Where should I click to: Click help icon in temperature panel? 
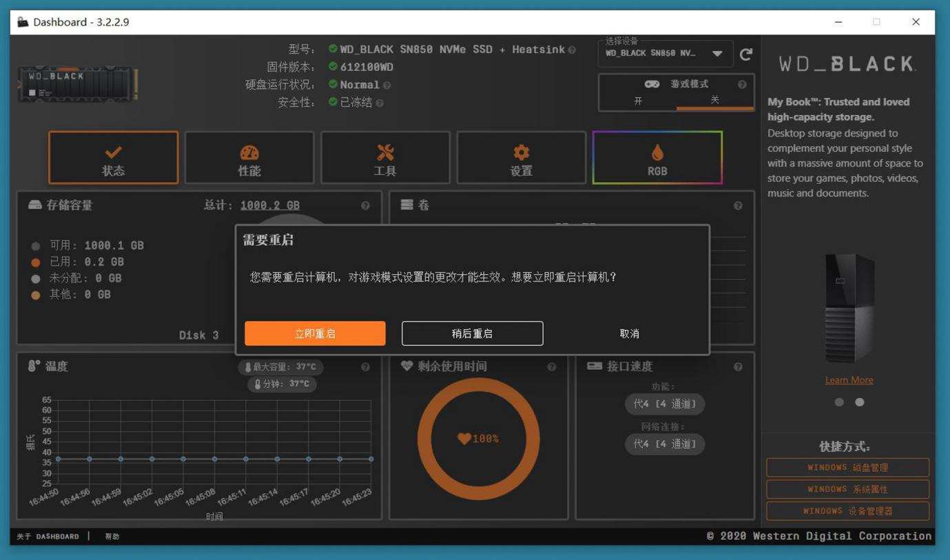tap(365, 367)
